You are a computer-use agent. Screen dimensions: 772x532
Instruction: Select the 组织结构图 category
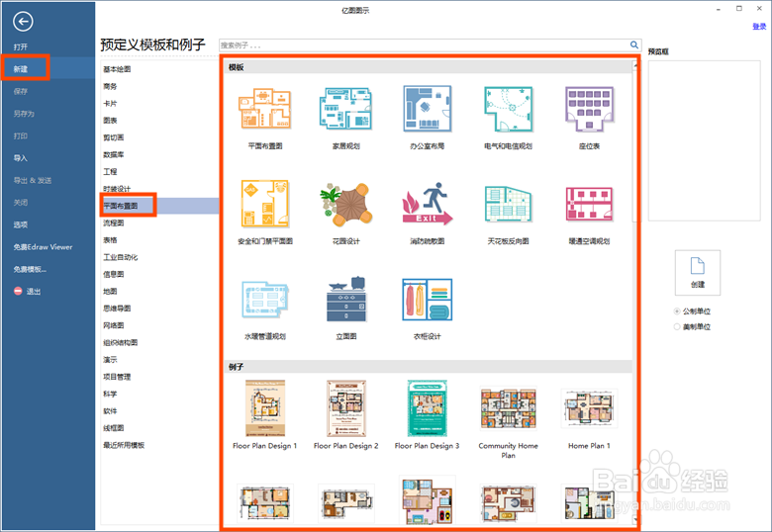pos(121,343)
